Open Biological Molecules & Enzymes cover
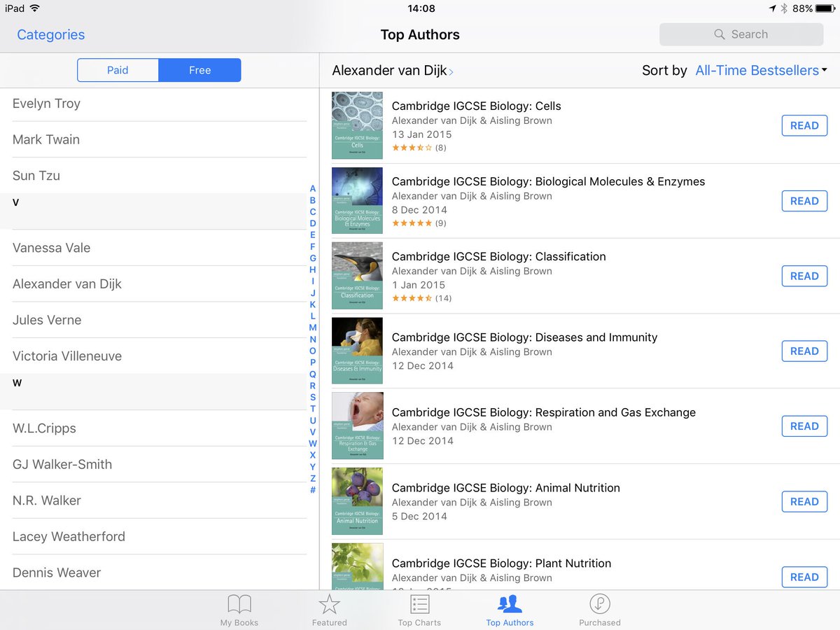840x630 pixels. tap(357, 201)
